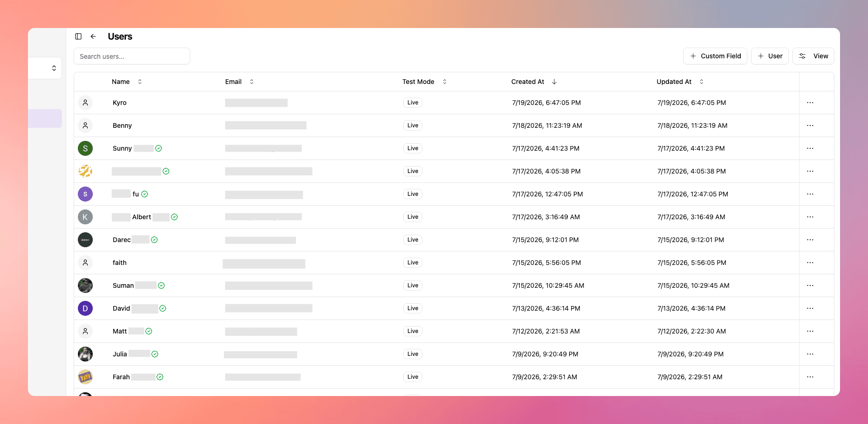Sort the table by Test Mode column
The width and height of the screenshot is (868, 424).
pyautogui.click(x=425, y=82)
